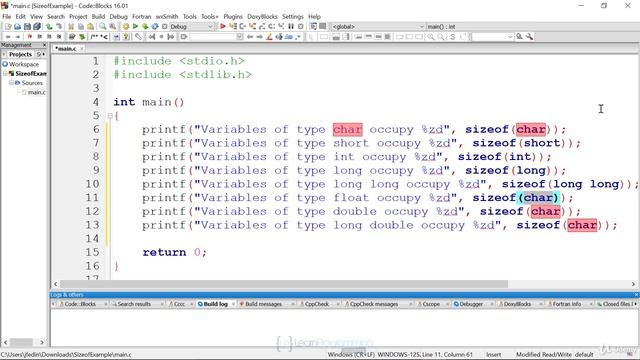This screenshot has width=640, height=360.
Task: Switch to the Debugger log tab
Action: 471,304
